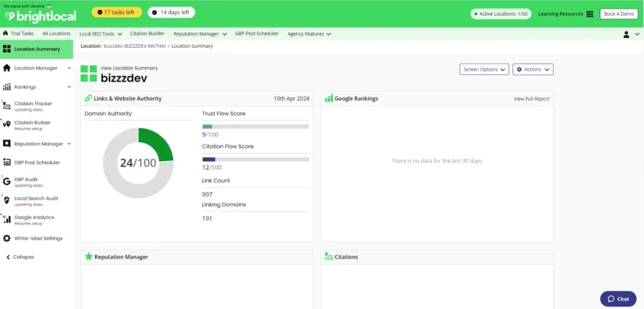Open Learning Resources link
The height and width of the screenshot is (309, 644).
pyautogui.click(x=560, y=14)
